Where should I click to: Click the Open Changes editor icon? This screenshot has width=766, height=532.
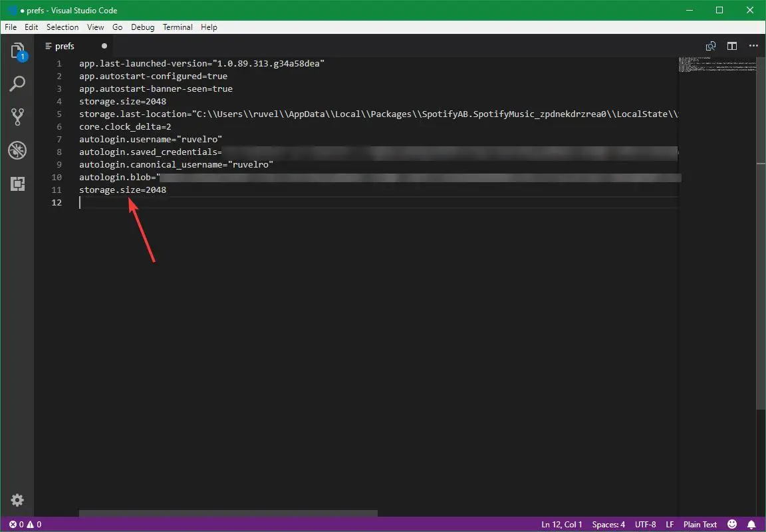711,46
